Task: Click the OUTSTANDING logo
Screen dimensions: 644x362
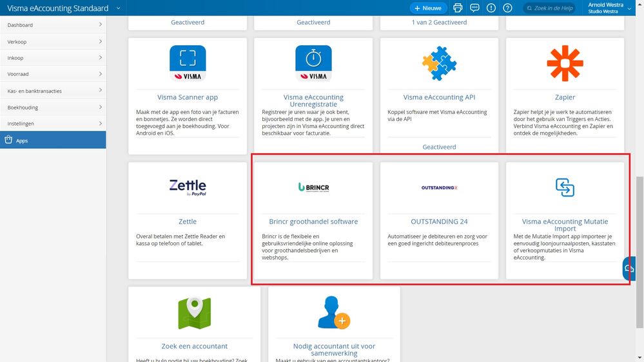Action: 439,187
